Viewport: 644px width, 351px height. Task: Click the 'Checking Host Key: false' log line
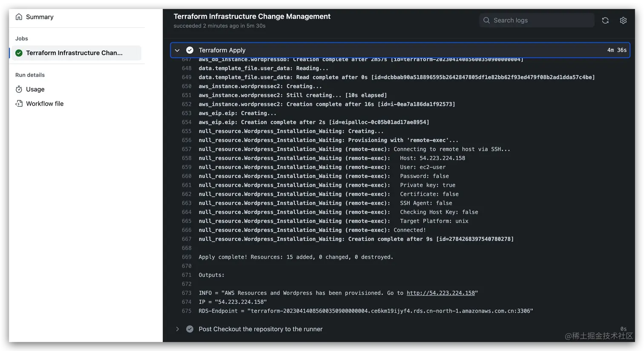[338, 212]
